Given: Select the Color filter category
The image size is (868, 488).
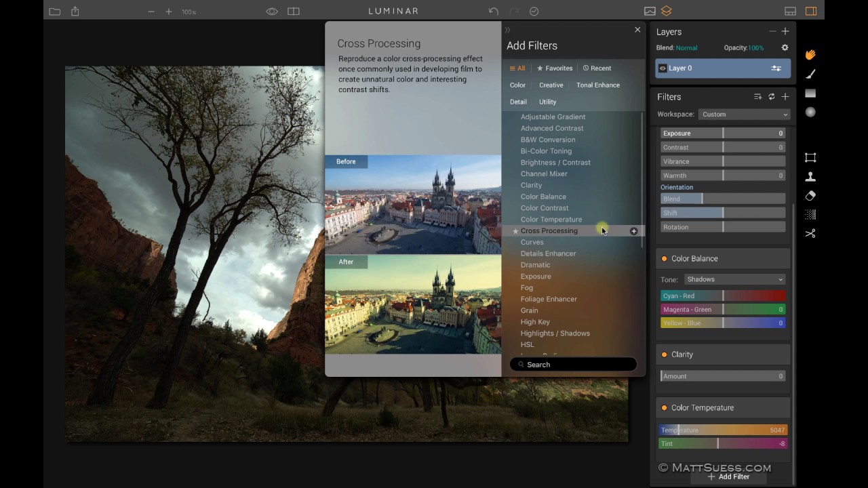Looking at the screenshot, I should pyautogui.click(x=517, y=85).
